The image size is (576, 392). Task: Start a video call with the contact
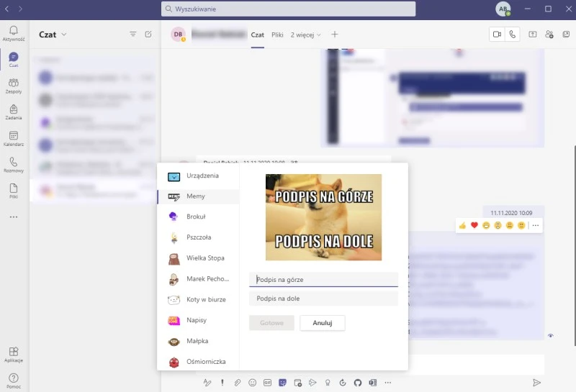point(497,34)
